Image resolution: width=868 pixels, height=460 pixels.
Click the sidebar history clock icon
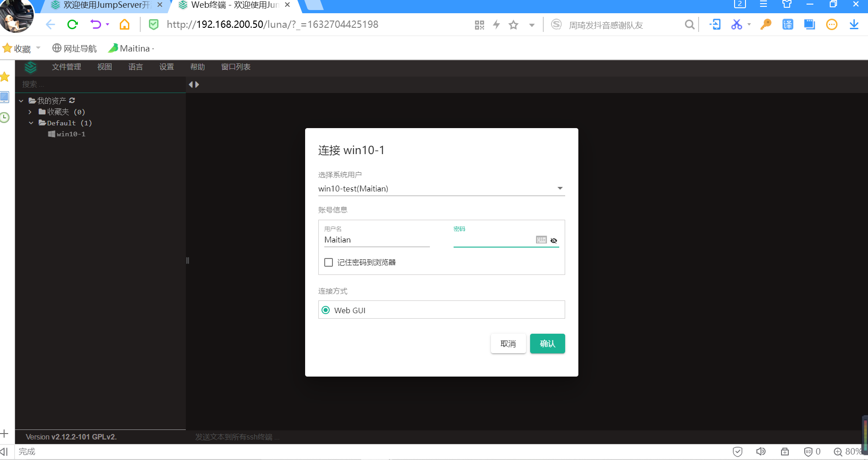click(x=5, y=118)
